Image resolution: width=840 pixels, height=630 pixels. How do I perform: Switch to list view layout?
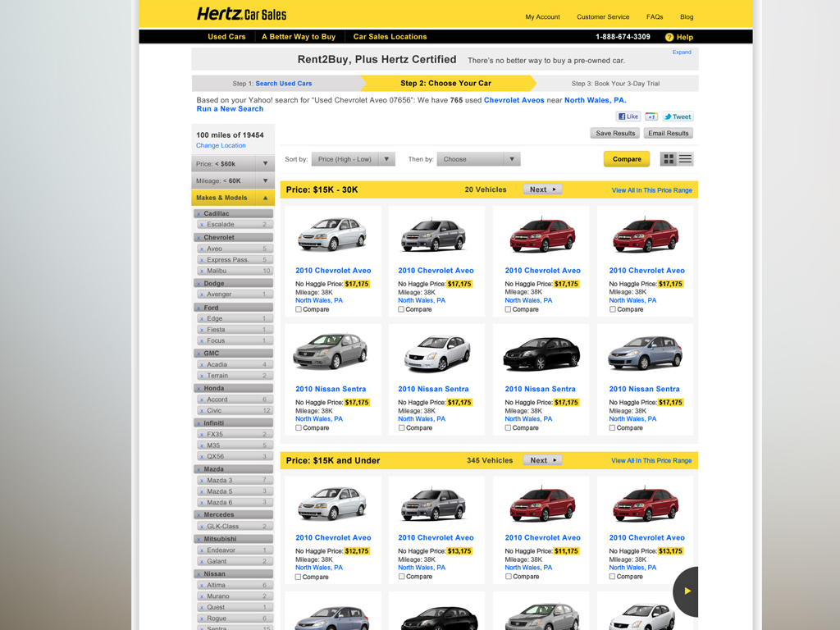pos(686,159)
